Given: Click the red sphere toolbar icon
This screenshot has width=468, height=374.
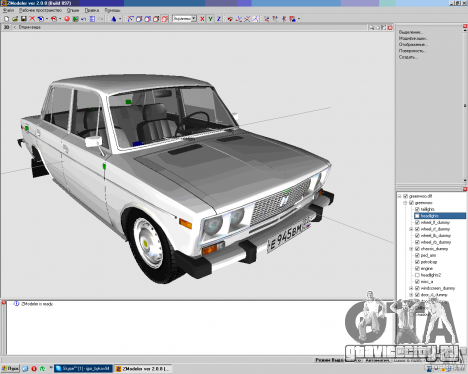Looking at the screenshot, I should (x=67, y=19).
